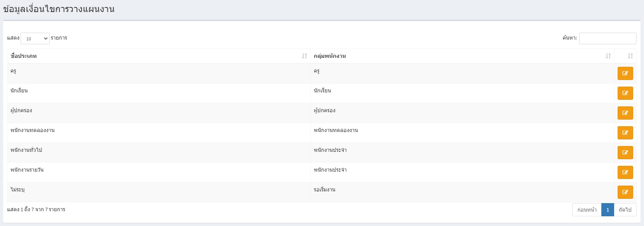This screenshot has height=226, width=644.
Task: Sort by the กลุ่มพนักงาน column arrows
Action: [x=608, y=56]
